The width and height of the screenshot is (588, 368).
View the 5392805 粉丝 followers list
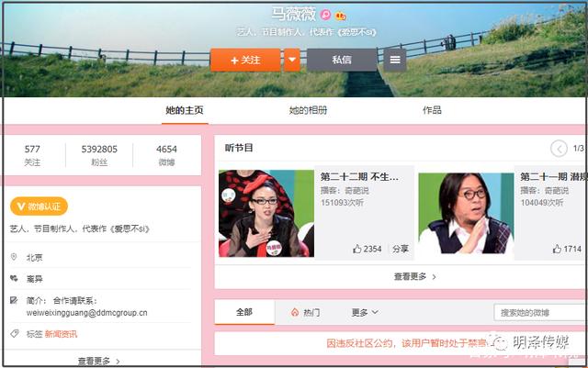coord(99,155)
